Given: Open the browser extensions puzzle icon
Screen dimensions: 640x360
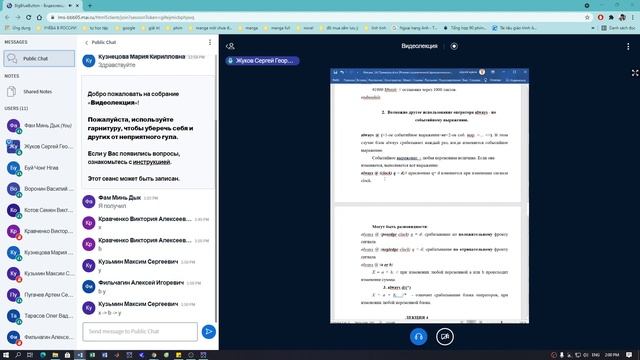Looking at the screenshot, I should (611, 18).
